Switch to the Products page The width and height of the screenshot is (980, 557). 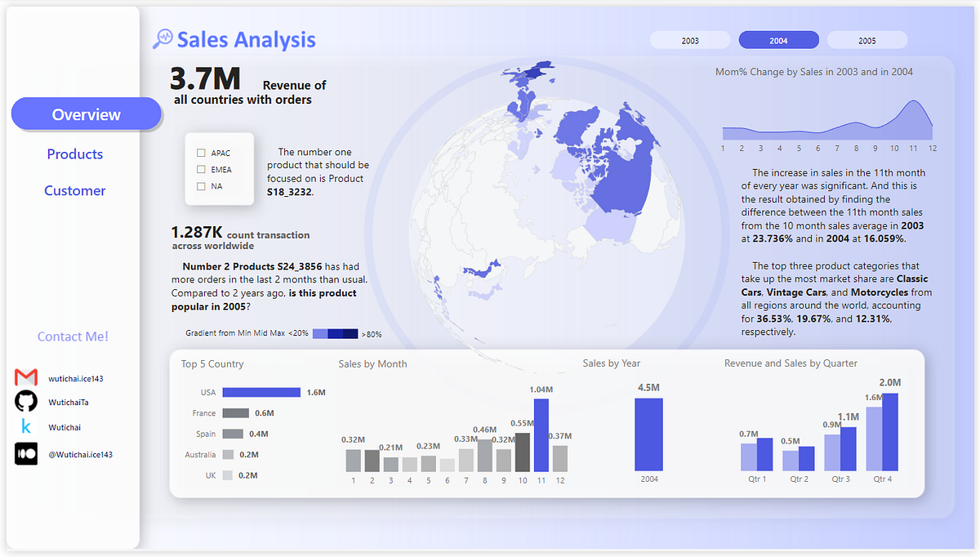point(74,154)
